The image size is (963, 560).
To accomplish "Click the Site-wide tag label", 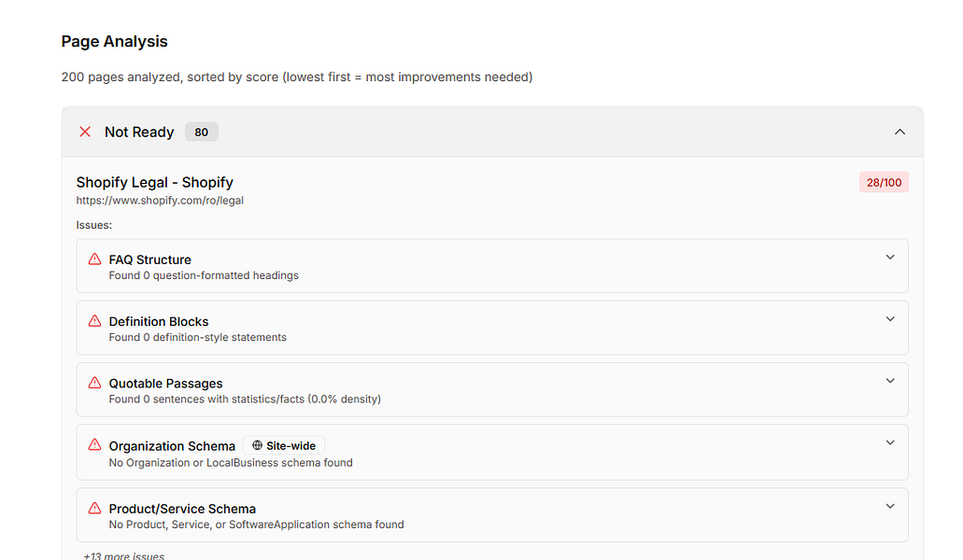I will pos(290,446).
